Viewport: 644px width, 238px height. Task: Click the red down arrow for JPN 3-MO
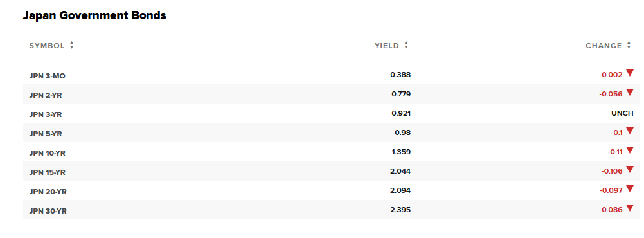click(x=630, y=73)
